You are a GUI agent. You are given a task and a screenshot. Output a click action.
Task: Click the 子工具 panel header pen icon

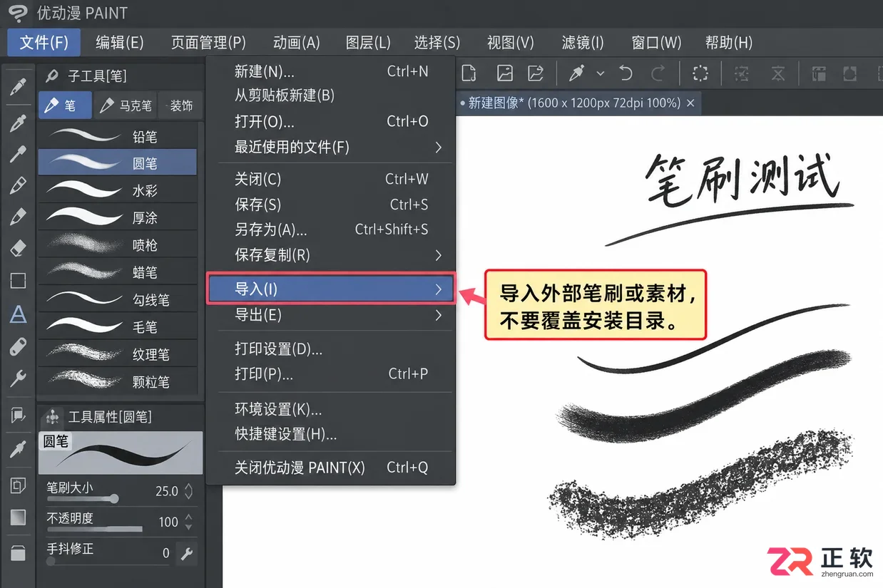point(51,76)
